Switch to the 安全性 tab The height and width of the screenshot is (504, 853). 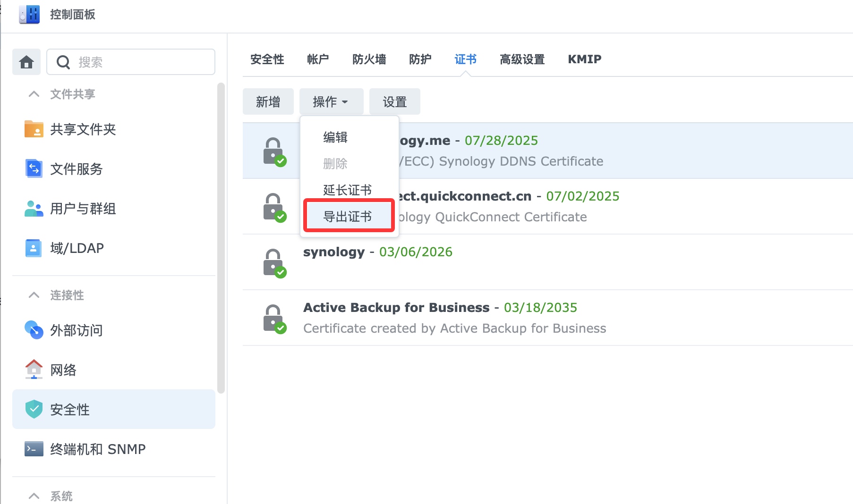(x=267, y=59)
